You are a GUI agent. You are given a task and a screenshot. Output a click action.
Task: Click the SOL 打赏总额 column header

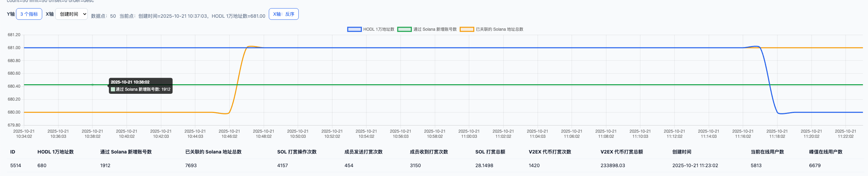[490, 152]
